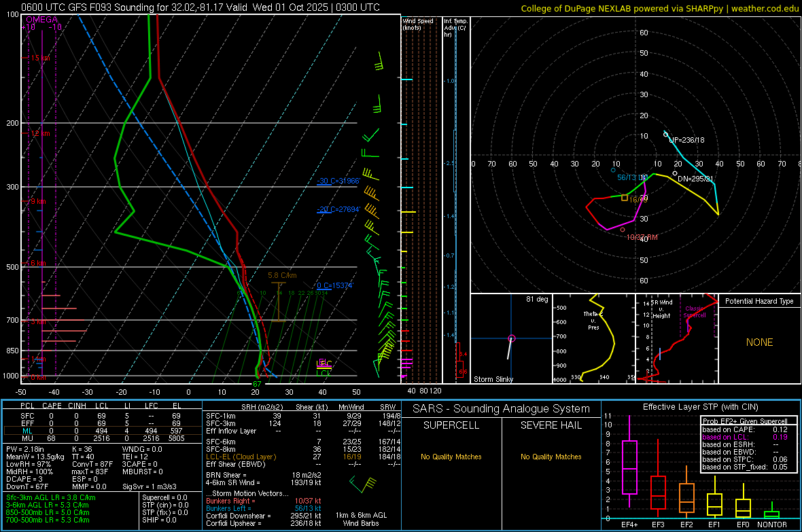Click the 'CAPE' column header
802x532 pixels.
(52, 406)
